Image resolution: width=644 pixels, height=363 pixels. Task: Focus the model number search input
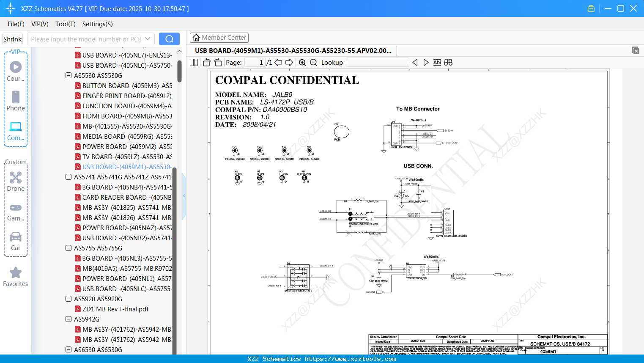click(86, 39)
